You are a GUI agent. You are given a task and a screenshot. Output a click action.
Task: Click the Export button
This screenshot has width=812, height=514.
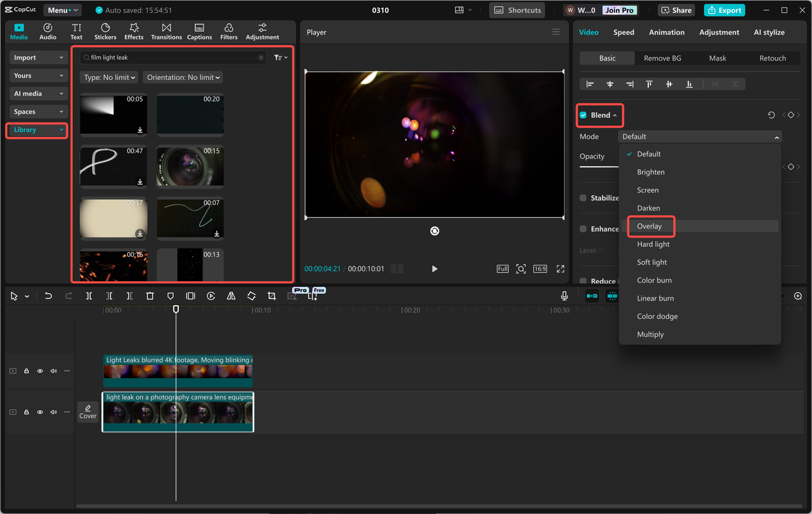pyautogui.click(x=724, y=10)
